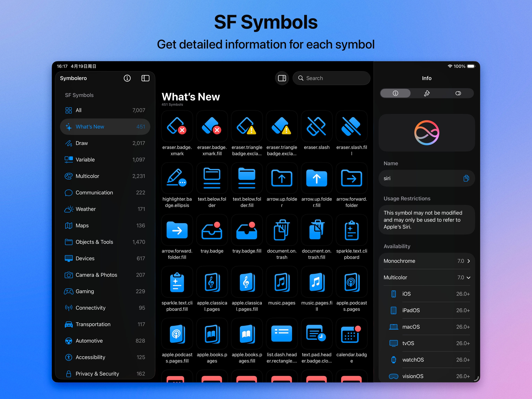Open the Connectivity category
The height and width of the screenshot is (399, 532).
point(105,308)
